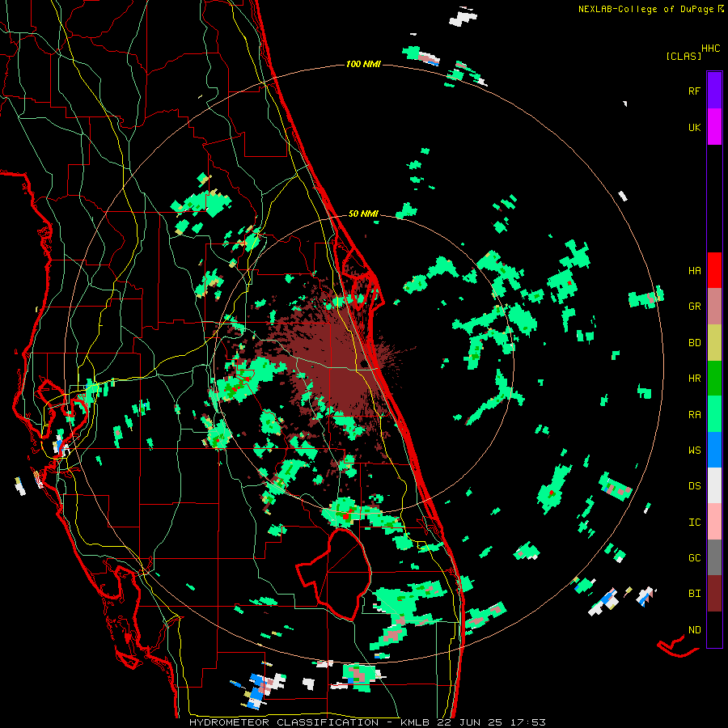The width and height of the screenshot is (728, 728).
Task: Click 'HYDROMETEOR CLASSIFICATION' title text
Action: [x=284, y=722]
